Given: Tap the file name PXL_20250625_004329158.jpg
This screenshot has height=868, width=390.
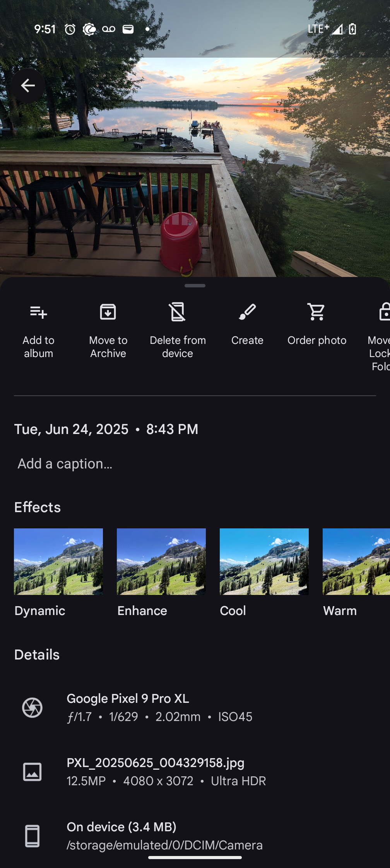Looking at the screenshot, I should coord(156,763).
